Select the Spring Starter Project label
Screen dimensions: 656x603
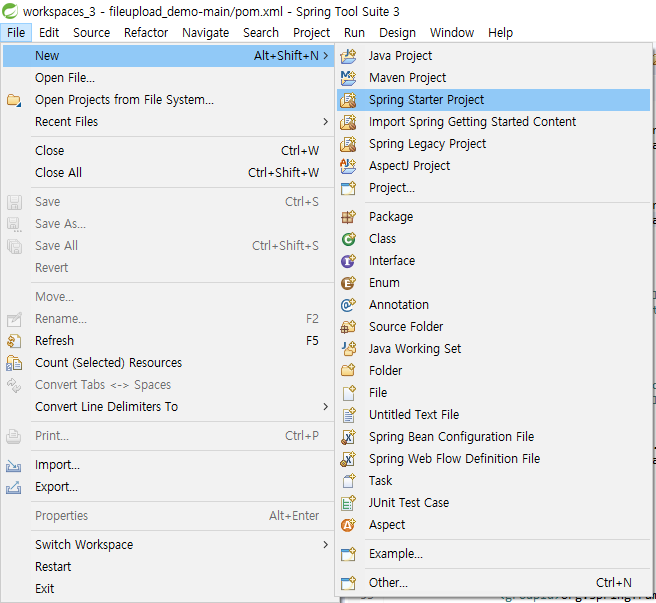[x=426, y=100]
